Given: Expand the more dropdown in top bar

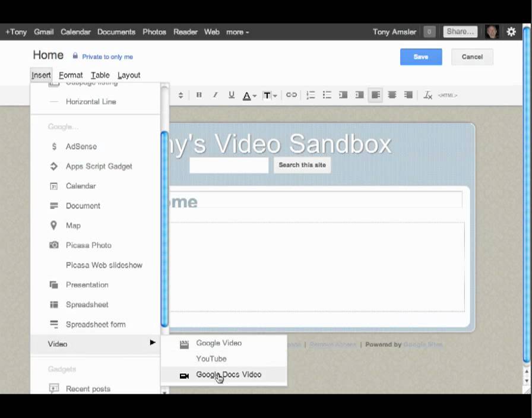Looking at the screenshot, I should click(237, 32).
